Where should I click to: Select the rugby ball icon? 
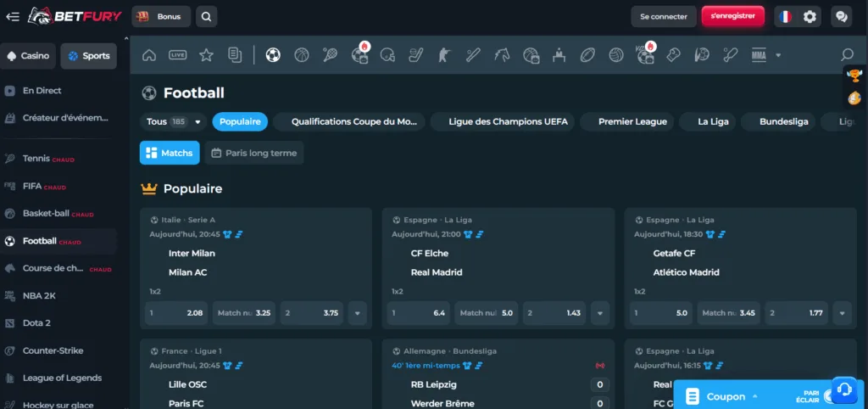pyautogui.click(x=587, y=55)
